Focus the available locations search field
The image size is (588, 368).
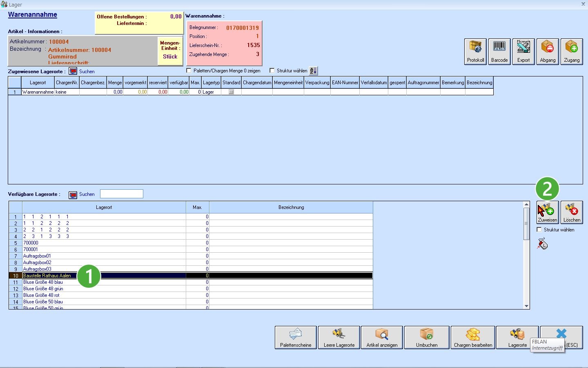coord(122,194)
